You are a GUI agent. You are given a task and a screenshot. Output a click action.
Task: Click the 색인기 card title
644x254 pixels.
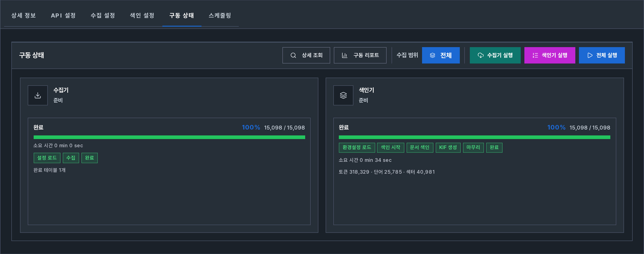pos(367,90)
